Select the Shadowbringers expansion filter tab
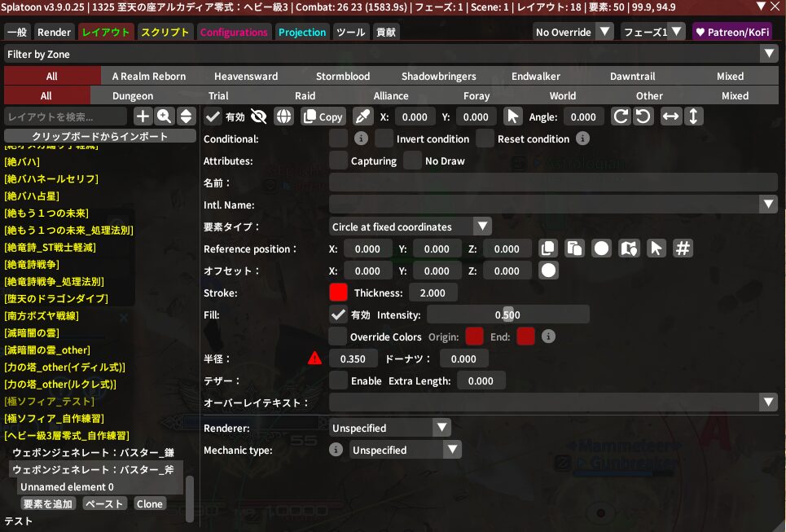Image resolution: width=786 pixels, height=532 pixels. point(438,76)
